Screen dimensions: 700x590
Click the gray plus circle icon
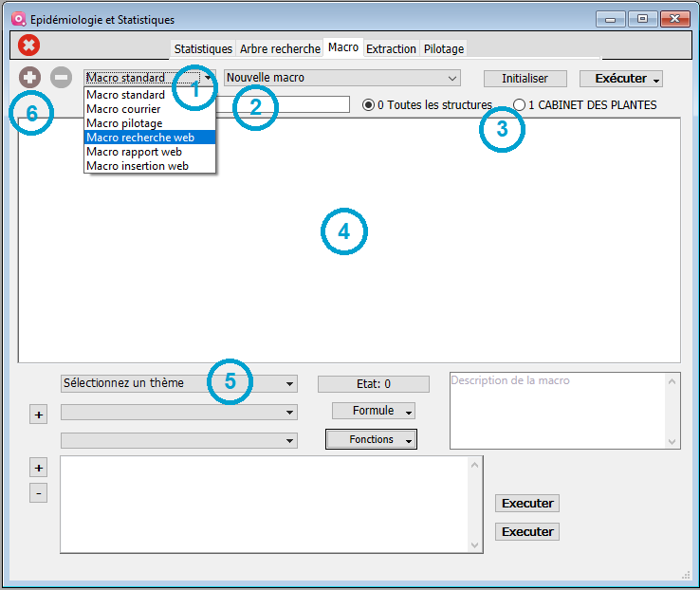coord(29,78)
